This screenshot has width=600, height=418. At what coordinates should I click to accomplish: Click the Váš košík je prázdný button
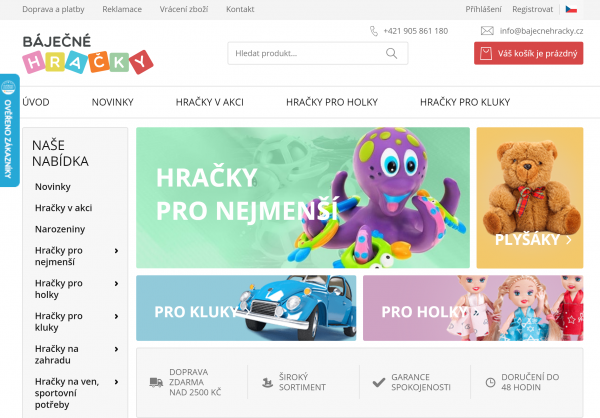pyautogui.click(x=528, y=53)
